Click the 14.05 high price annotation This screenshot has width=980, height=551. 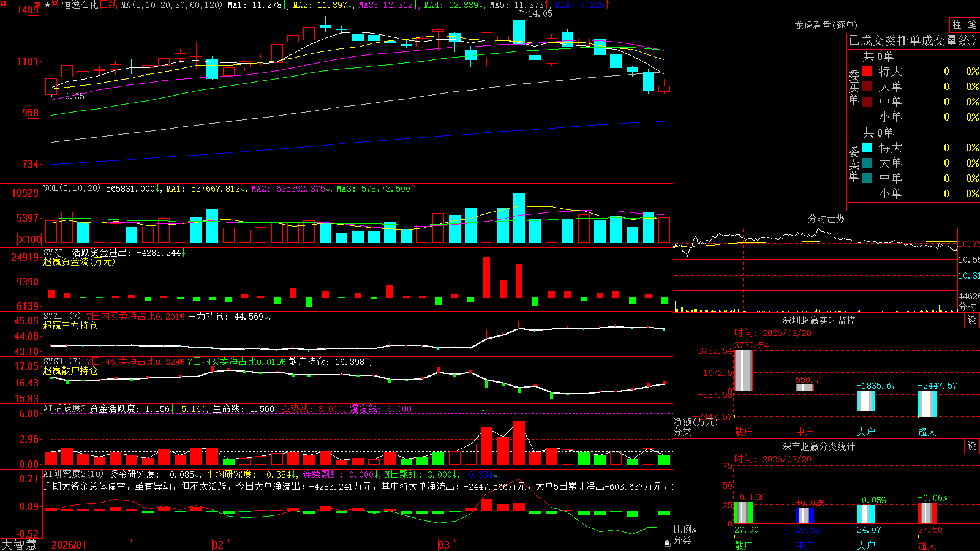point(540,13)
